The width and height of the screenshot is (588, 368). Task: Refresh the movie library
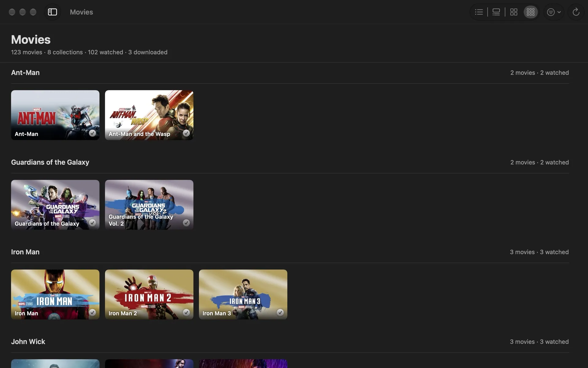[x=576, y=12]
